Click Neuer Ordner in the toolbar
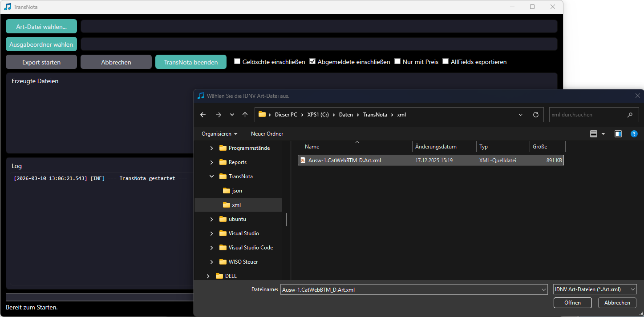 point(267,134)
